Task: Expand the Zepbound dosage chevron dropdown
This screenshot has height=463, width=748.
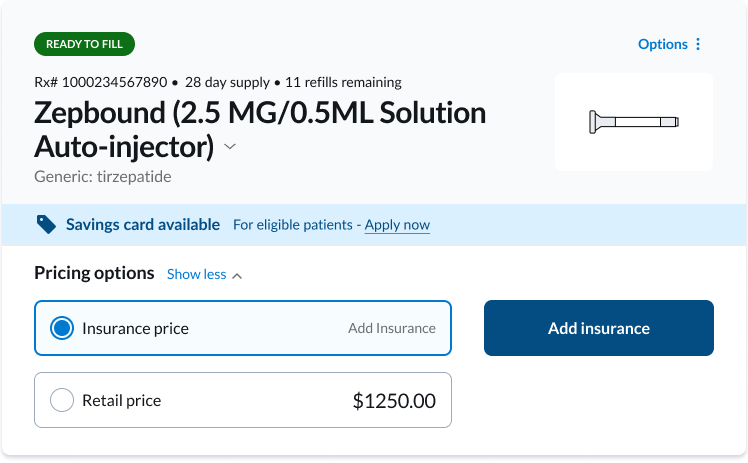Action: [230, 147]
